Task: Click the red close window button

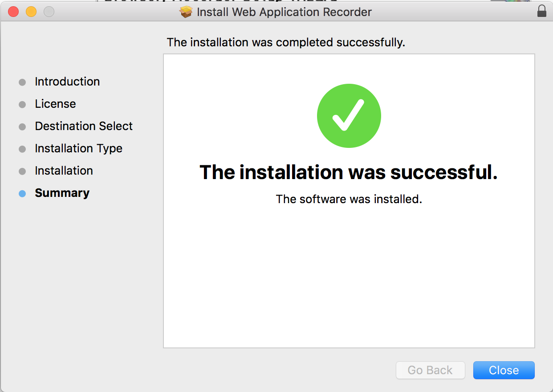Action: click(x=13, y=12)
